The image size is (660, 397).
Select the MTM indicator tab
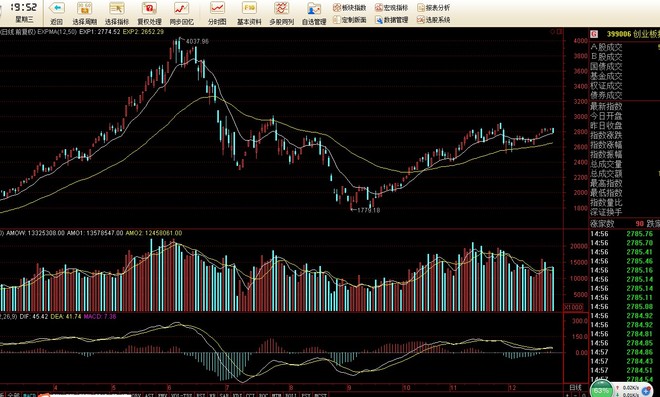[277, 394]
